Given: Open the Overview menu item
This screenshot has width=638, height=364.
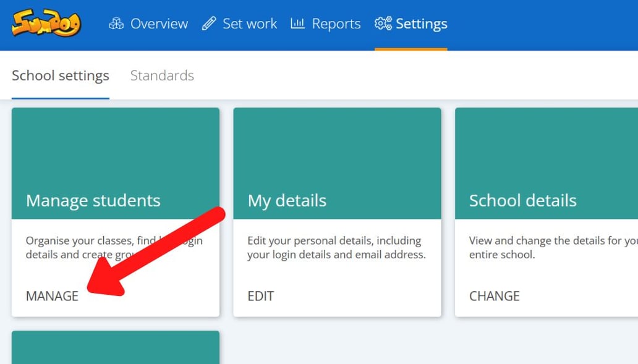Looking at the screenshot, I should [159, 23].
